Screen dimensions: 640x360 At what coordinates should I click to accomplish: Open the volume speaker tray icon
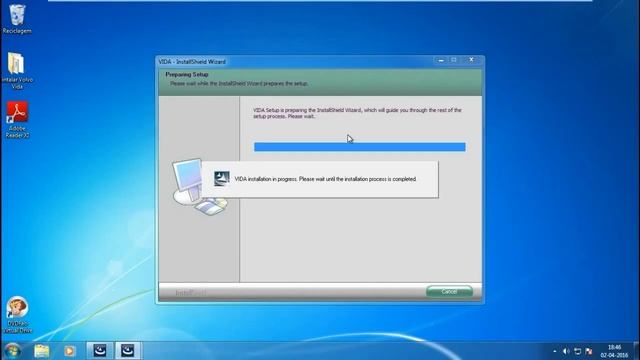(x=566, y=351)
